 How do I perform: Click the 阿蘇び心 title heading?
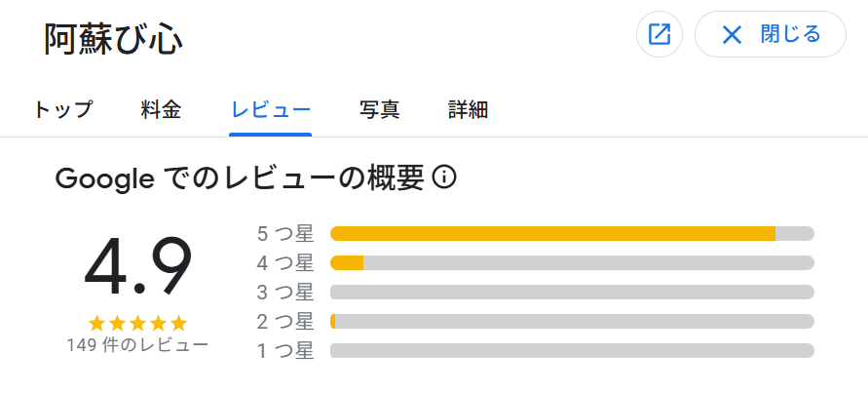[x=114, y=39]
